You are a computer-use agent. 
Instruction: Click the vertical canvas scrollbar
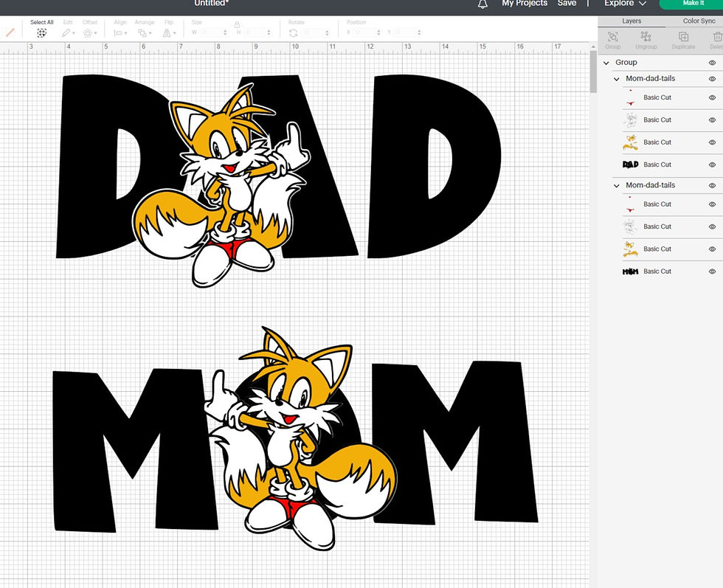click(593, 72)
